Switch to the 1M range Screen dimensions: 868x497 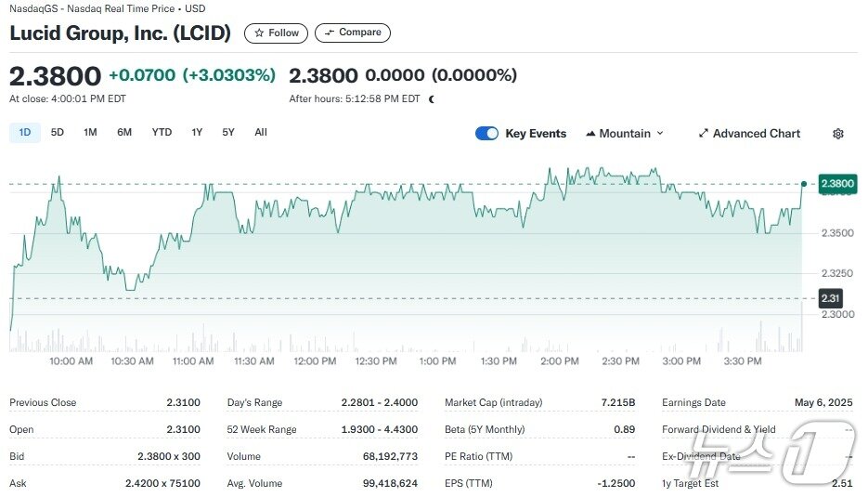pos(90,133)
